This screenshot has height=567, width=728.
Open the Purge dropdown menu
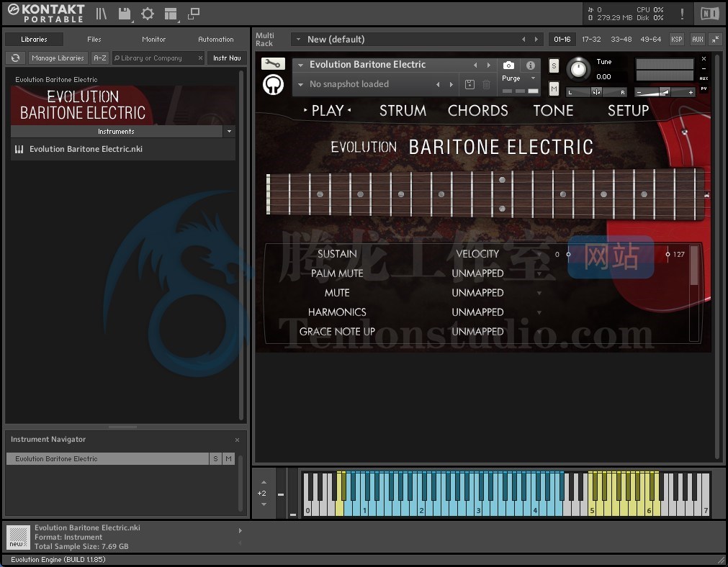(533, 78)
